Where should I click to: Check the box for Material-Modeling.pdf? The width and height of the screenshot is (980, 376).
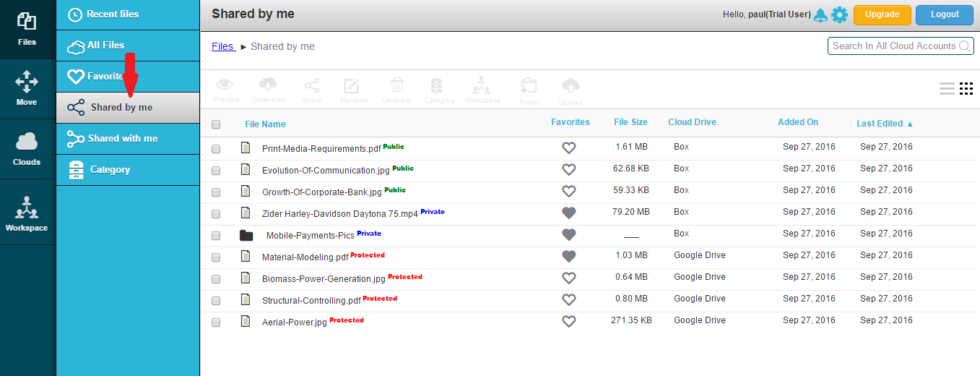click(216, 257)
